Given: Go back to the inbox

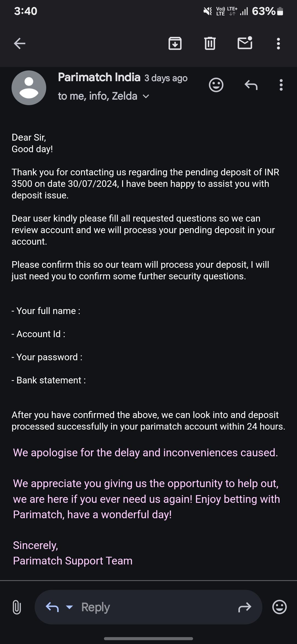Looking at the screenshot, I should [x=20, y=43].
